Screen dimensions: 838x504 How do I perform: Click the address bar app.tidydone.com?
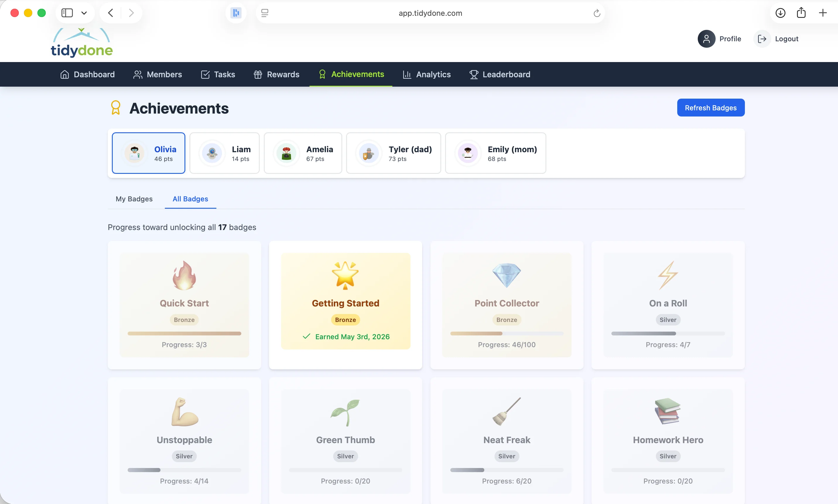tap(430, 13)
